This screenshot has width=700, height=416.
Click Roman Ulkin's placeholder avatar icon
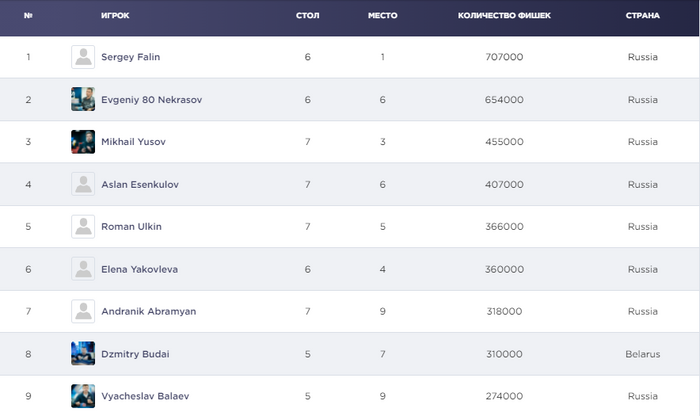83,226
